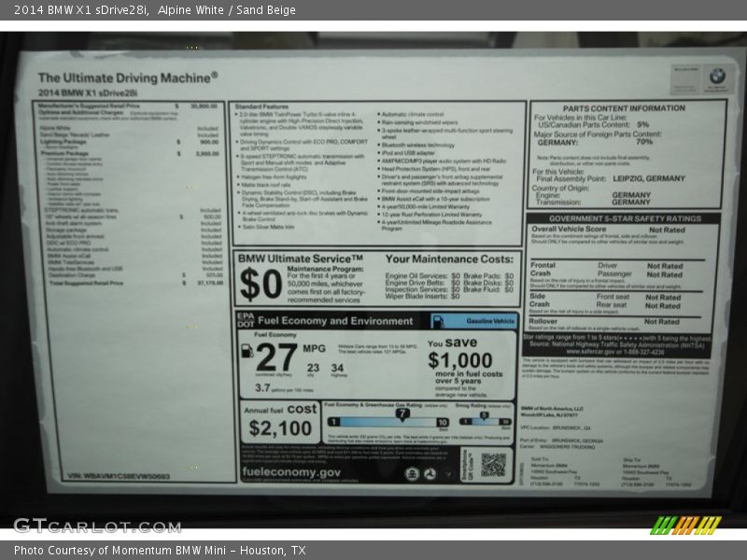Click "iPod and USB adapter" feature

point(408,153)
